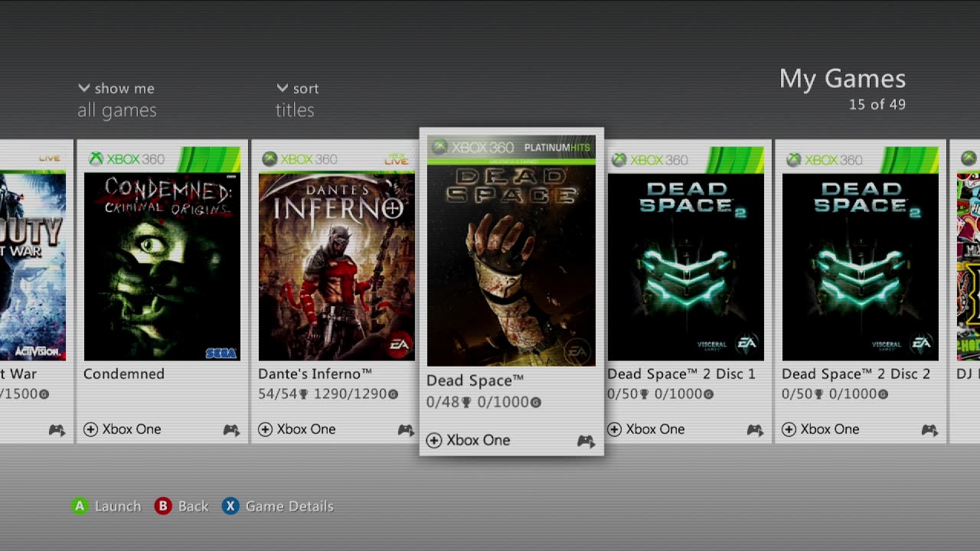Click the 'Dead Space™' title text

(475, 380)
